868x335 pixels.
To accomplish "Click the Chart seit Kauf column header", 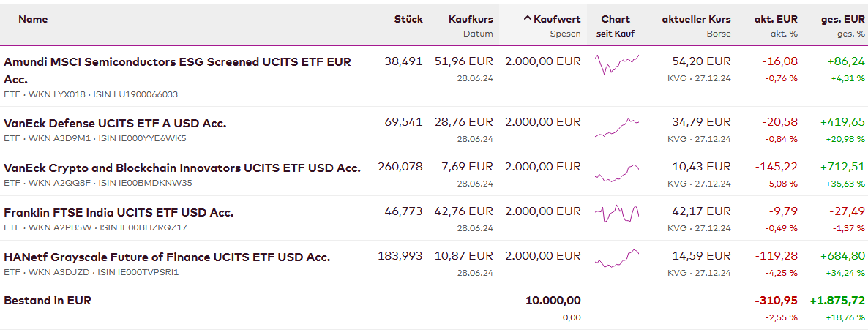I will point(615,20).
